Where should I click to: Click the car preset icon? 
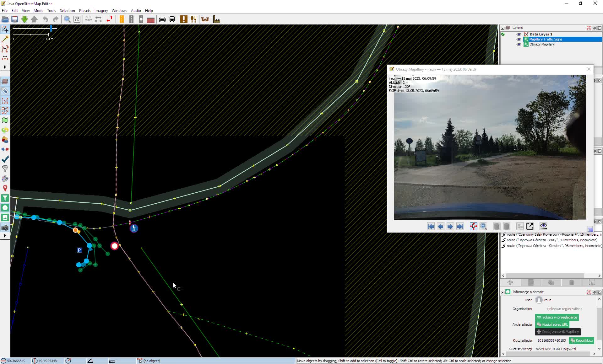162,19
